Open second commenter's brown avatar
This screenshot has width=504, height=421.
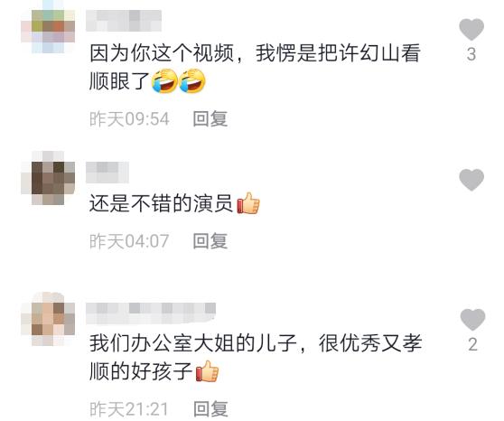pyautogui.click(x=48, y=178)
